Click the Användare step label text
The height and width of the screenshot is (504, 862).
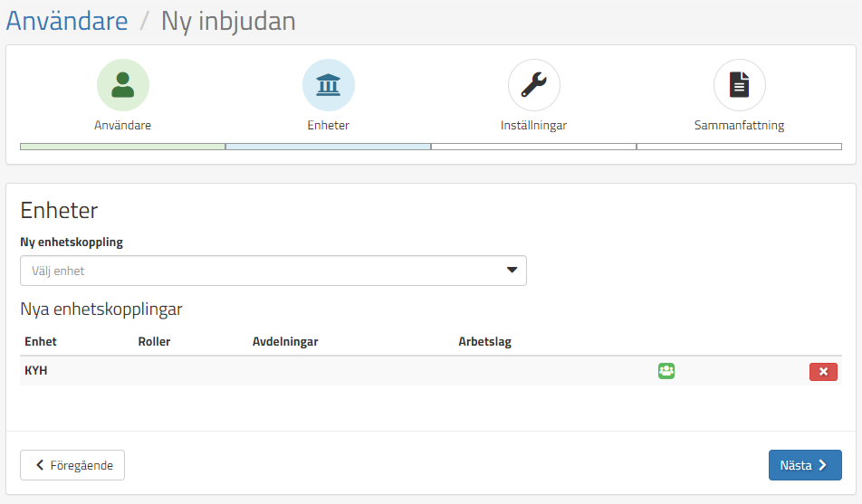click(x=123, y=126)
